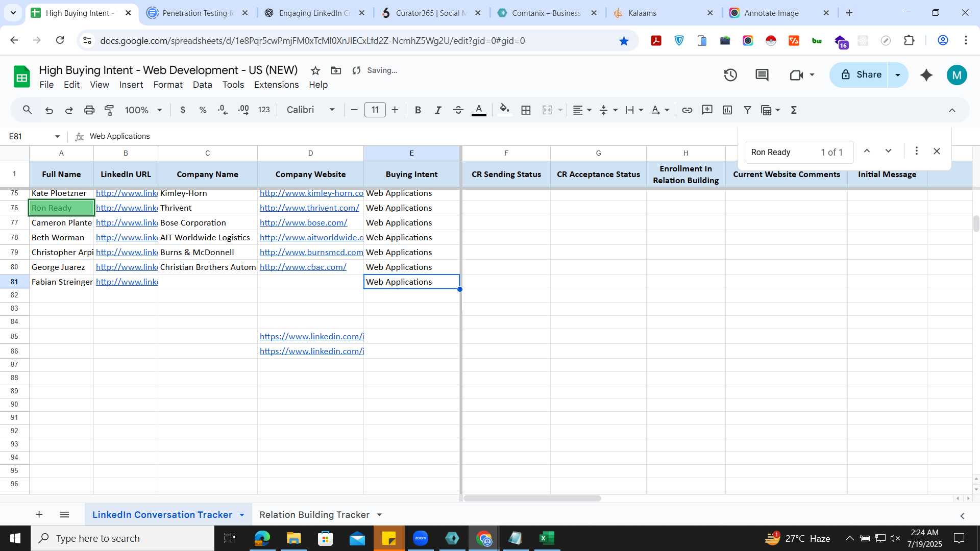Open the bose.com website link
This screenshot has height=551, width=980.
coord(303,223)
